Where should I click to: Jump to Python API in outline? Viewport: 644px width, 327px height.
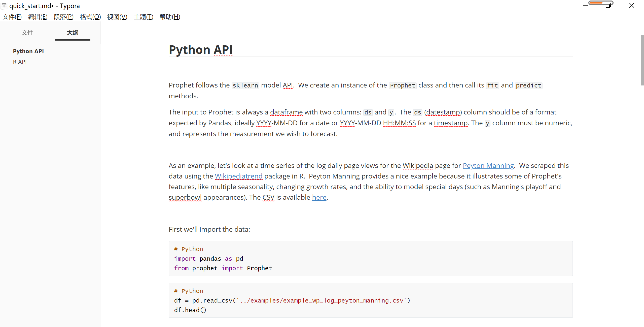tap(28, 51)
